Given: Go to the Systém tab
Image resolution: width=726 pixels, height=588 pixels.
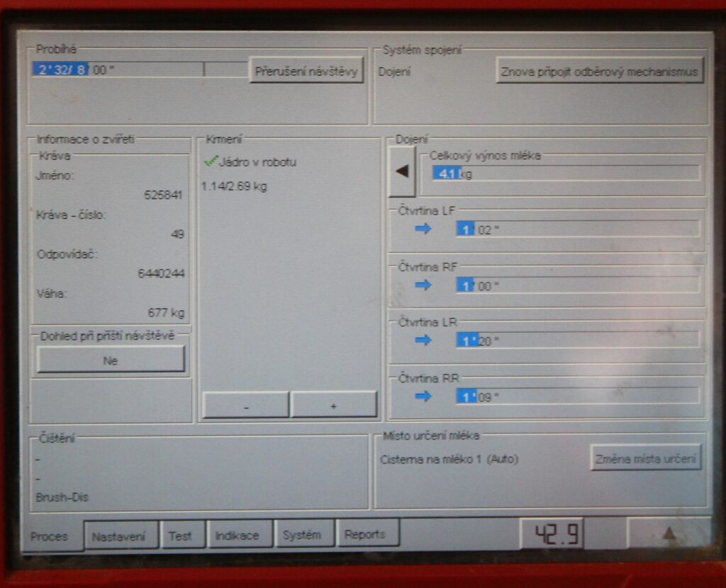Looking at the screenshot, I should (302, 534).
